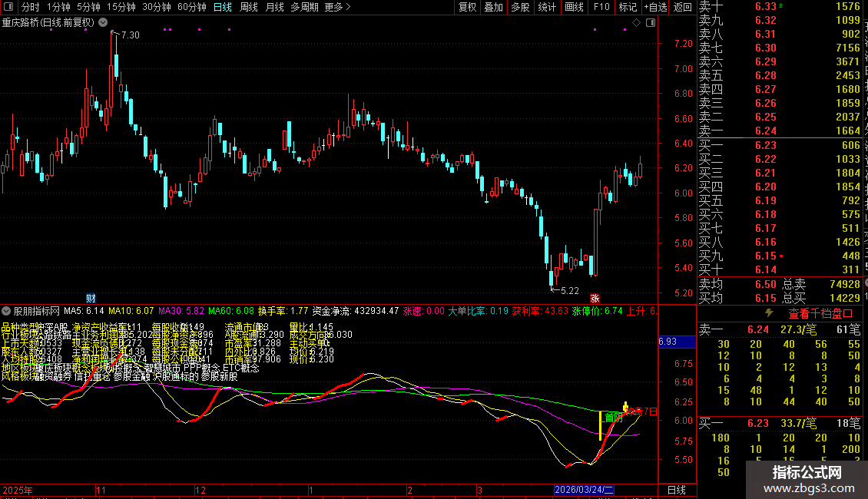Select the 5分钟 period tab

coord(88,7)
